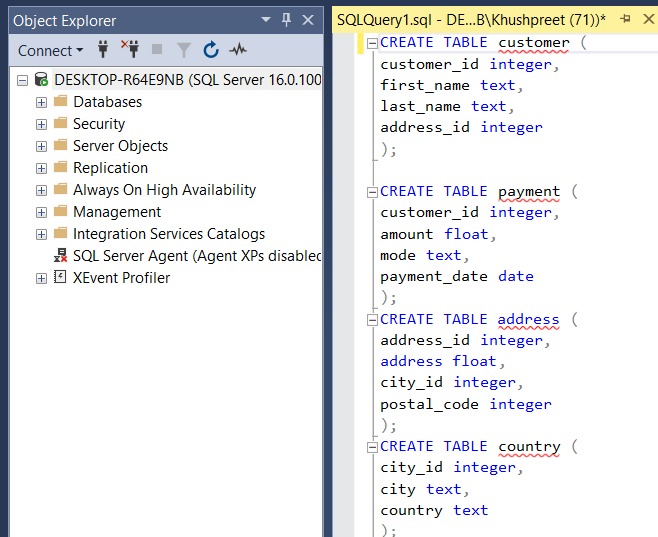The image size is (658, 537).
Task: Select the Security tree item
Action: pos(99,124)
